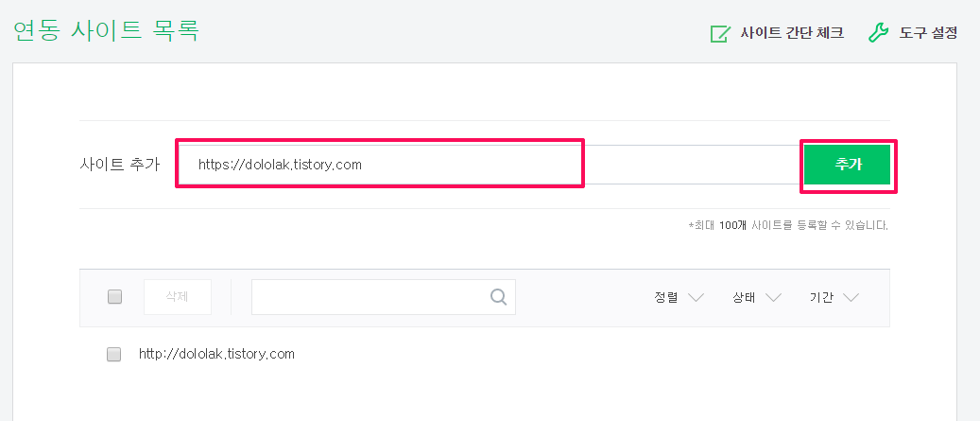
Task: Click 사이트 간단 체크 link text
Action: (793, 33)
